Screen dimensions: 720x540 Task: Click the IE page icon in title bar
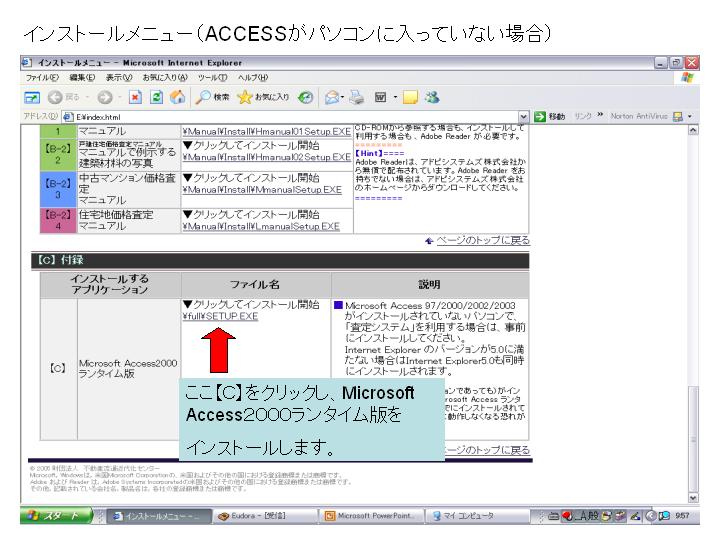point(27,62)
